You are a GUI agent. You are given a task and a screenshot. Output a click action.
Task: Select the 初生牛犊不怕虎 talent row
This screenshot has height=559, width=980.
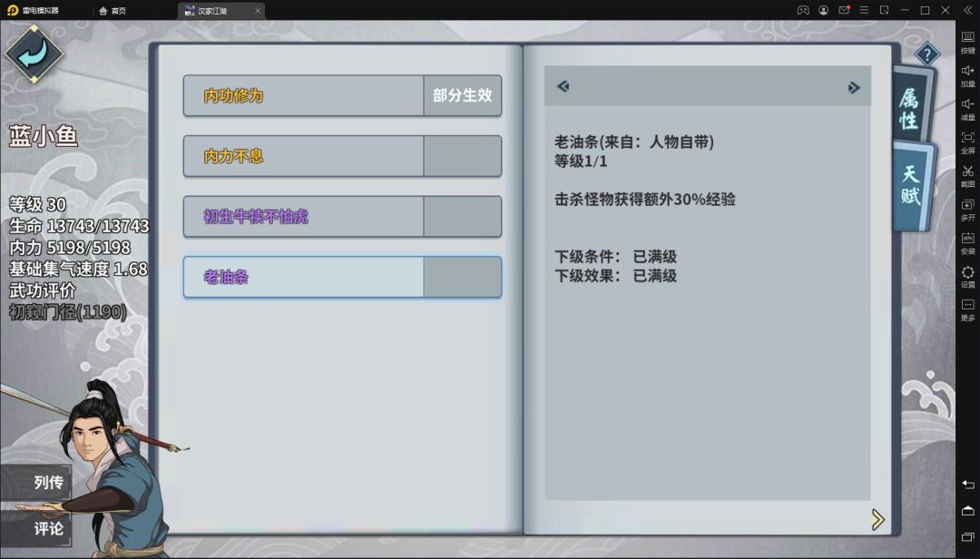(x=342, y=216)
